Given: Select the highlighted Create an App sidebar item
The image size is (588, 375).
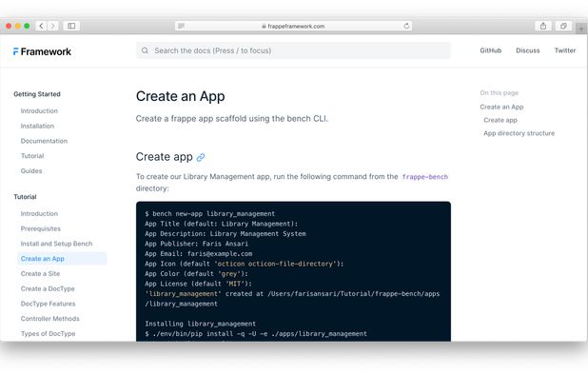Looking at the screenshot, I should tap(62, 259).
